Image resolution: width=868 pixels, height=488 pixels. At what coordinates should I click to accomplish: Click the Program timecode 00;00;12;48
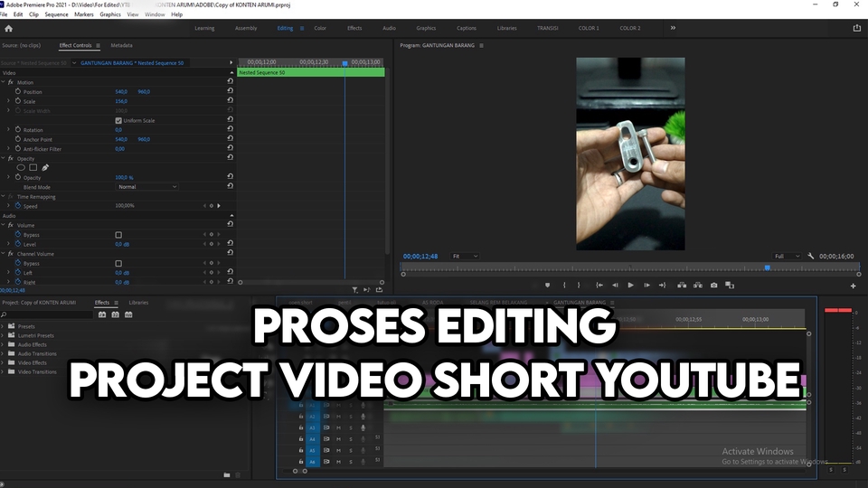tap(420, 256)
